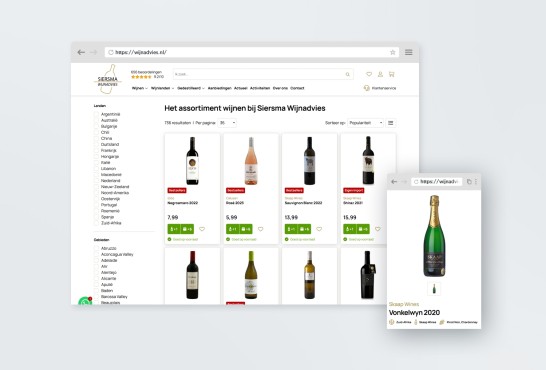Favorite the Sauvignon Blanc 2022
546x370 pixels.
click(x=319, y=229)
